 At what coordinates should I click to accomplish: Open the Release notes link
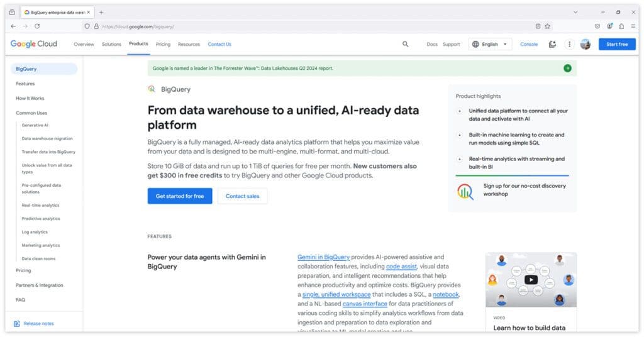click(38, 323)
